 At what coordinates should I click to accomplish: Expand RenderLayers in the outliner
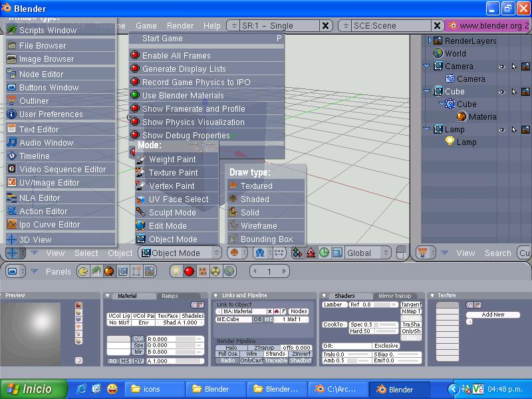430,41
